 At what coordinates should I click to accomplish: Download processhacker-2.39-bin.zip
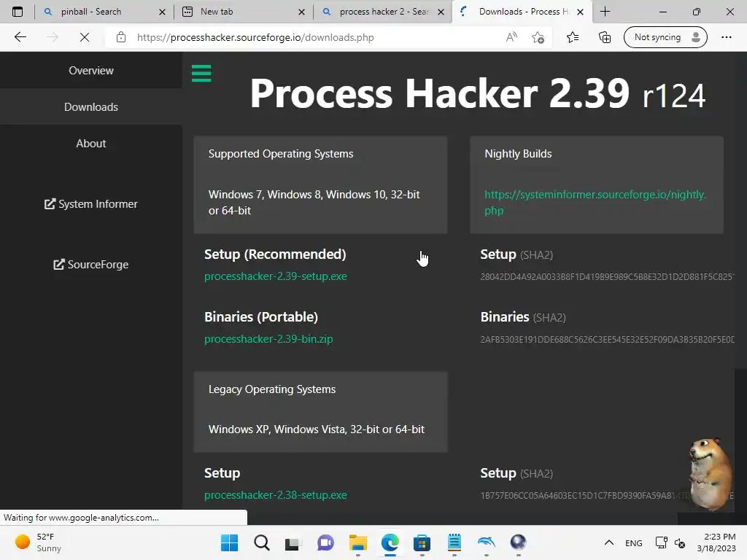pos(268,339)
